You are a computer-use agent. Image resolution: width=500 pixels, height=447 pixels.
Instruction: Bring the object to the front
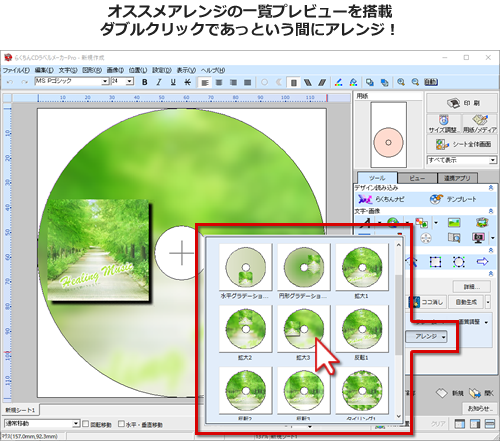370,82
